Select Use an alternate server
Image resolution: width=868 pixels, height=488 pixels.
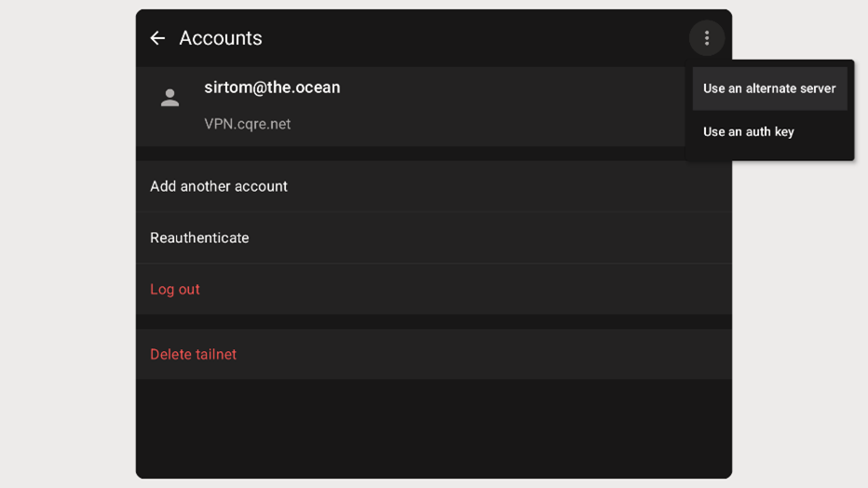point(769,88)
